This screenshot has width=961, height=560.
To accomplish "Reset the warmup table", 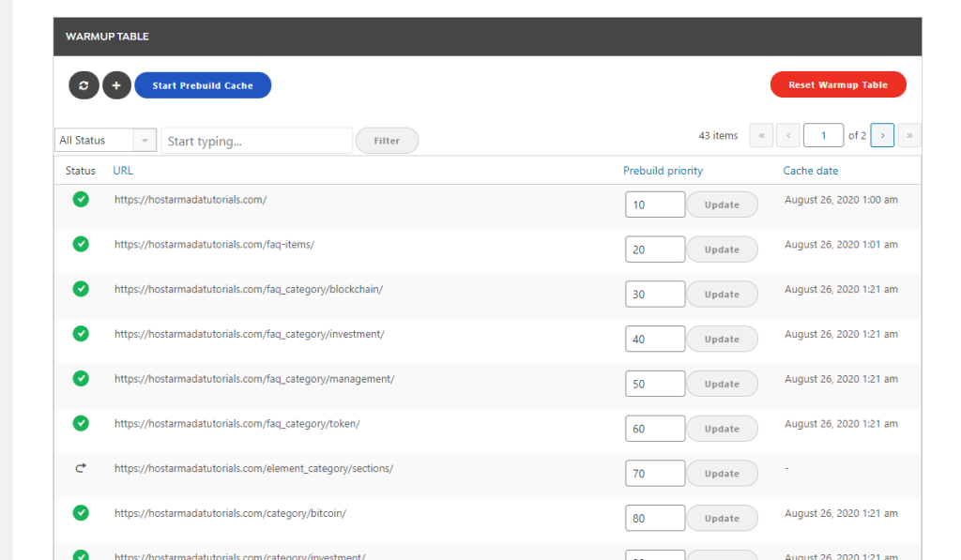I will (838, 84).
